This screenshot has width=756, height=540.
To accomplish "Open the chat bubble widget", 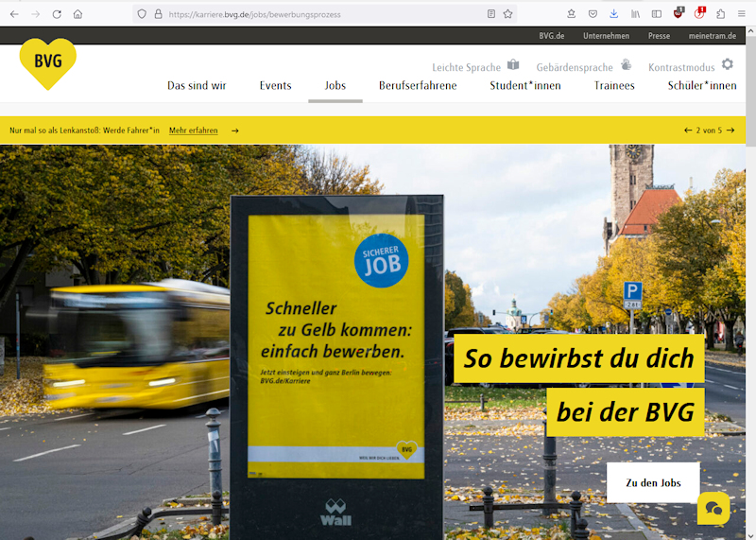I will click(713, 508).
